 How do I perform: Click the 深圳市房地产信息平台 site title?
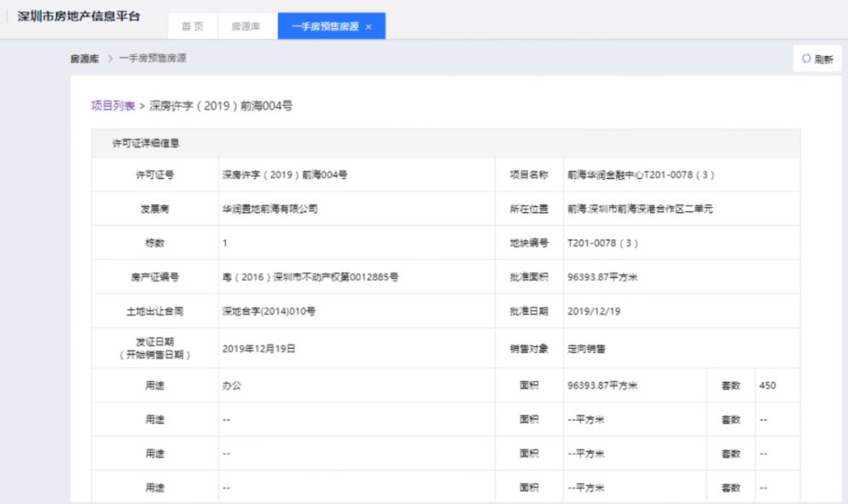tap(79, 17)
